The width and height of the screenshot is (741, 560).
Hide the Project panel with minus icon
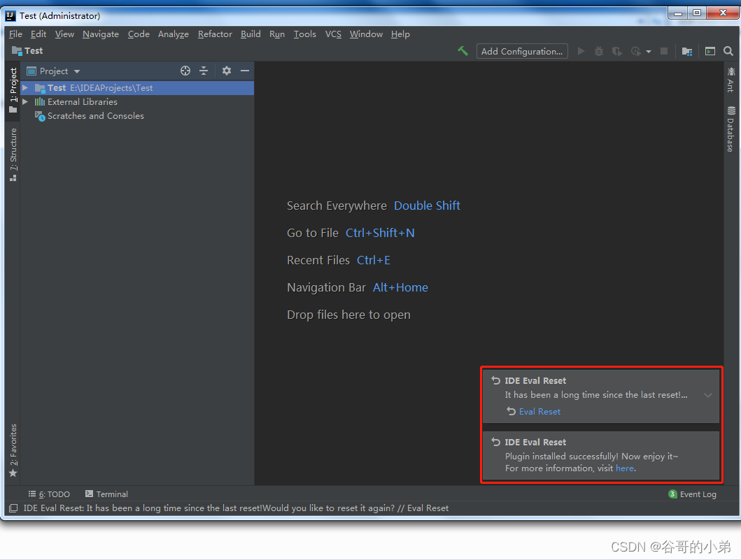pyautogui.click(x=245, y=71)
